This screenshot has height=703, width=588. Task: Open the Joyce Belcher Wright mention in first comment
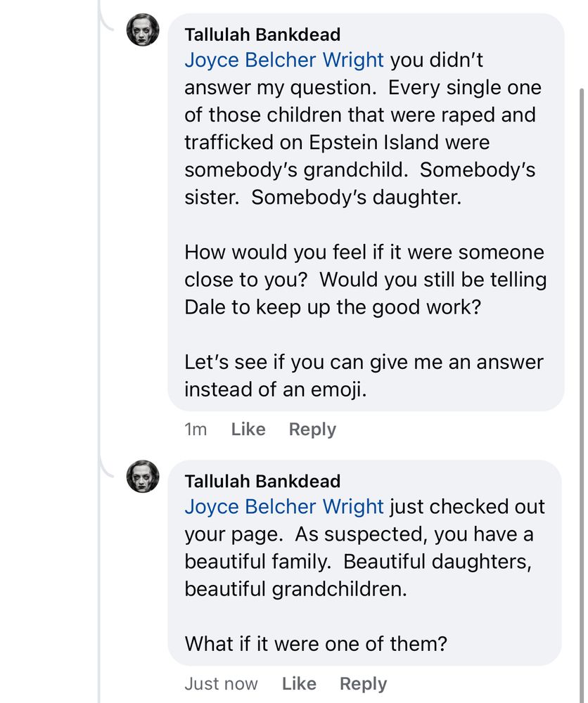284,60
